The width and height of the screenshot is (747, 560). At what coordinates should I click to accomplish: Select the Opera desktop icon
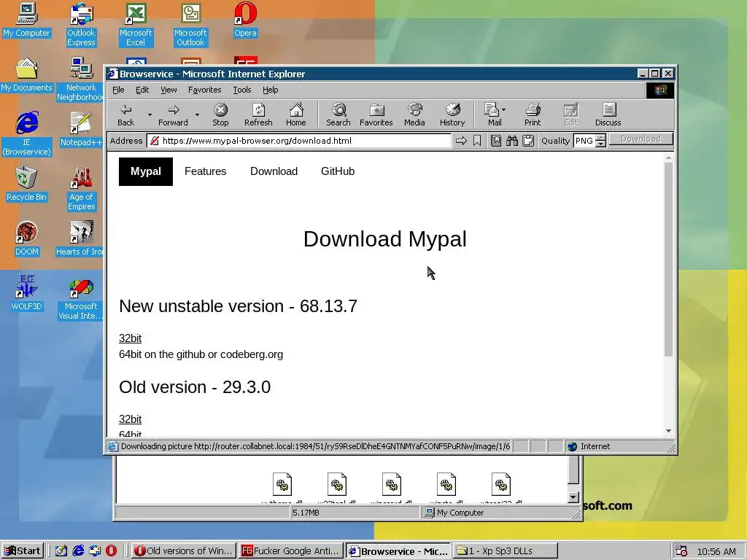coord(245,20)
